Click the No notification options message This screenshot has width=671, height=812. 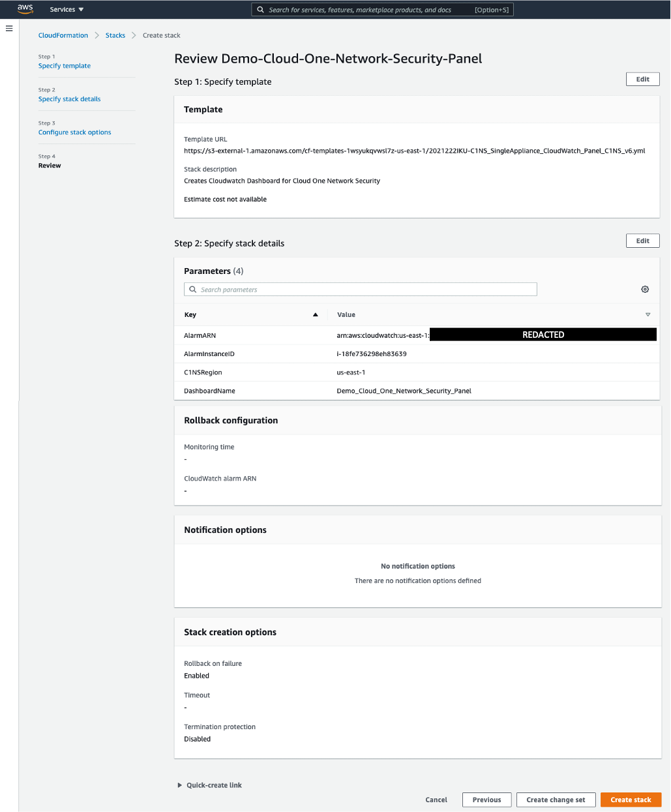tap(418, 566)
